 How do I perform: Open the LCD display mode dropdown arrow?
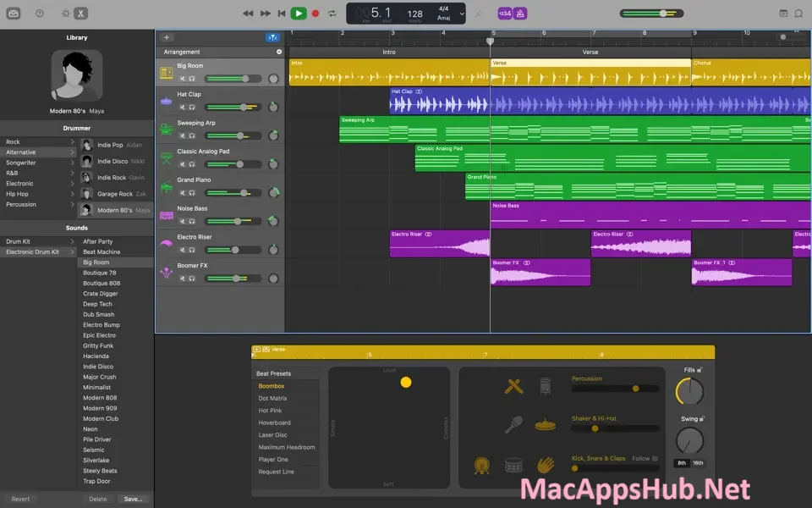coord(462,14)
